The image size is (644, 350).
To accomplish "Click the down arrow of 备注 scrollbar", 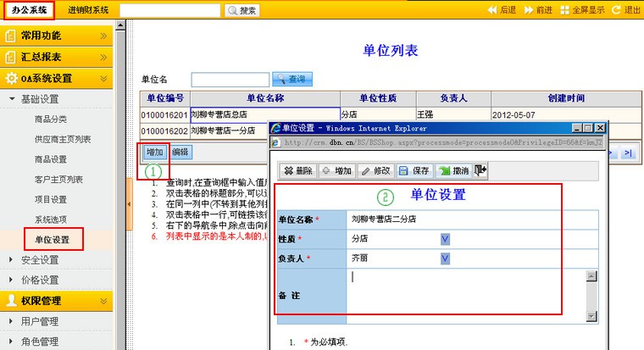I will (x=591, y=316).
